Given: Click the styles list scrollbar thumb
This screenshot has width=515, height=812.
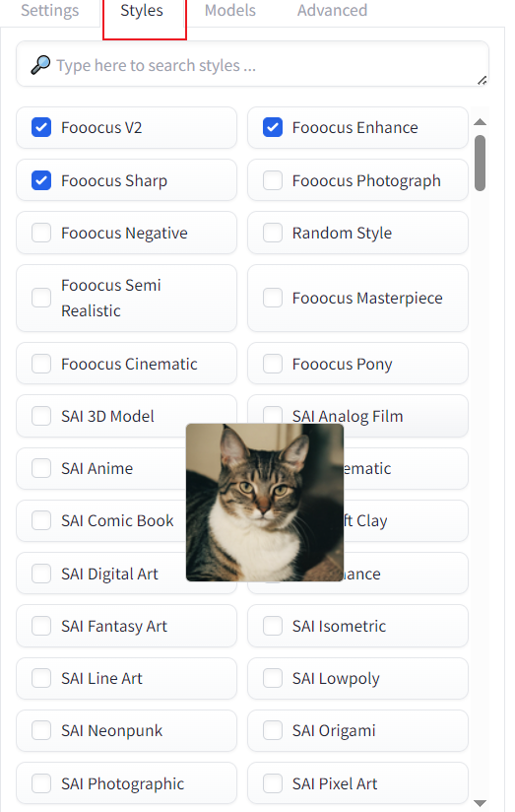Looking at the screenshot, I should click(480, 164).
